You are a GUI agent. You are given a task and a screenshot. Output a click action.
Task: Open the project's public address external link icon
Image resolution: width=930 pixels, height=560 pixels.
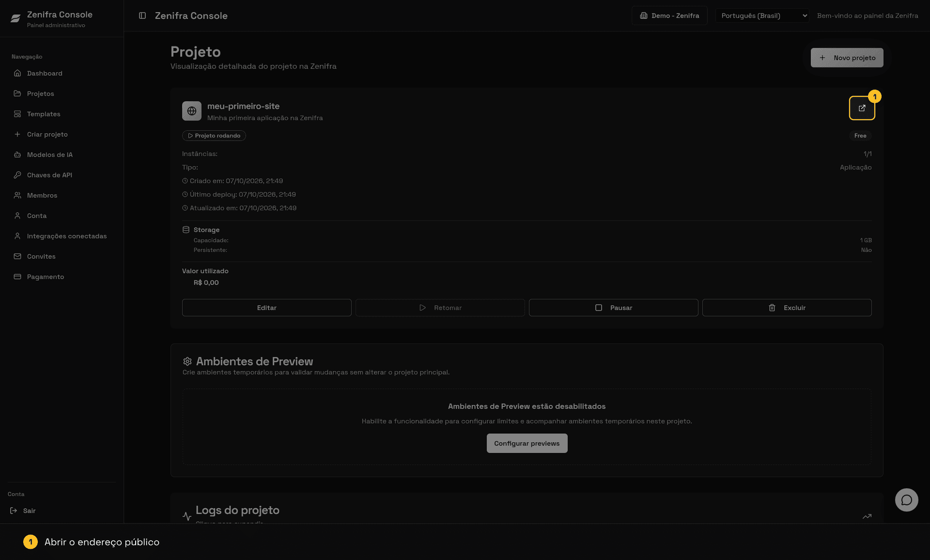(x=862, y=108)
